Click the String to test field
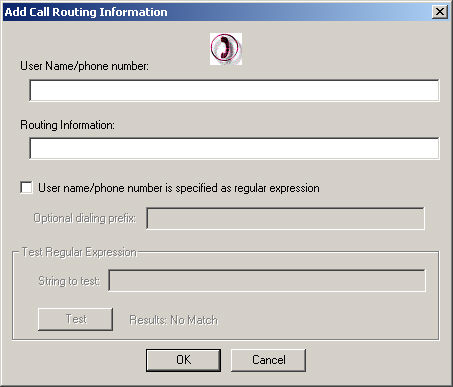Image resolution: width=453 pixels, height=387 pixels. 267,281
